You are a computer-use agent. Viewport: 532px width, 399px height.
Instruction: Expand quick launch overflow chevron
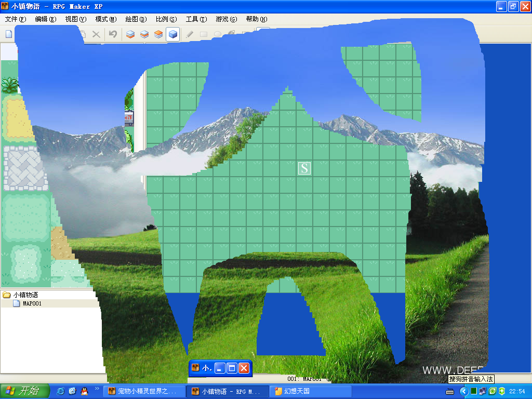click(97, 389)
